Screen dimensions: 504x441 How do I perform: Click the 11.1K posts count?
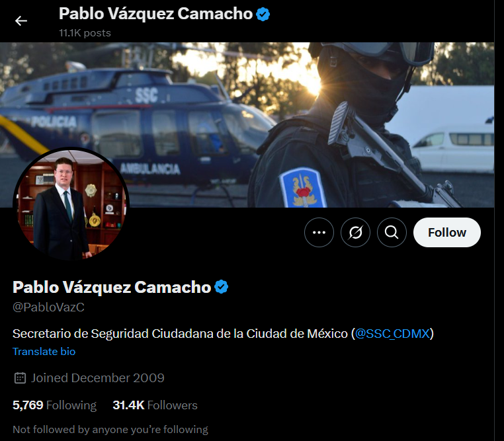(x=85, y=33)
